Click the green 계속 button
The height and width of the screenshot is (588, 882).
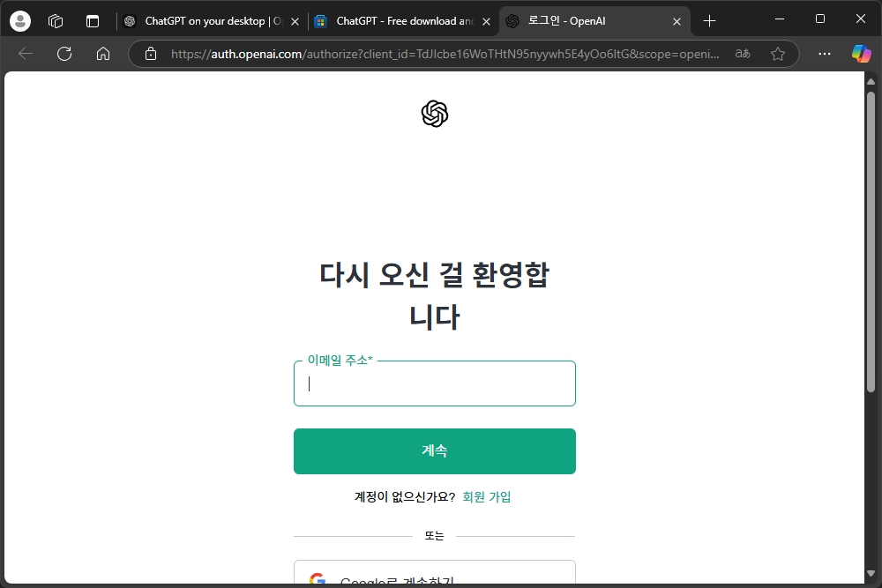tap(435, 451)
